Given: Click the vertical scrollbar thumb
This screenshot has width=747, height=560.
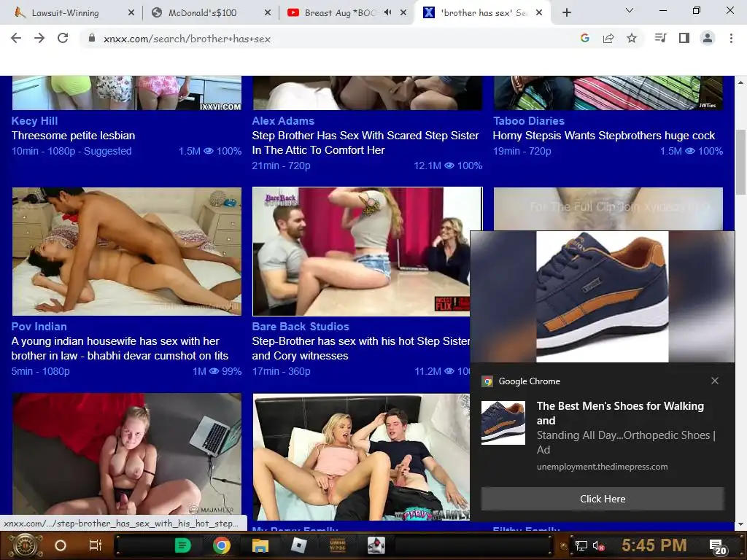Looking at the screenshot, I should tap(741, 162).
